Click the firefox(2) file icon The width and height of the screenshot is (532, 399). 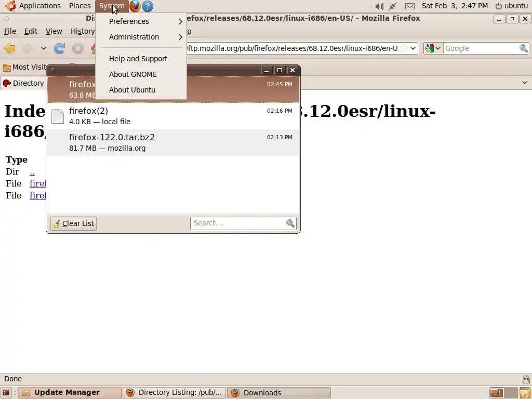(x=58, y=116)
